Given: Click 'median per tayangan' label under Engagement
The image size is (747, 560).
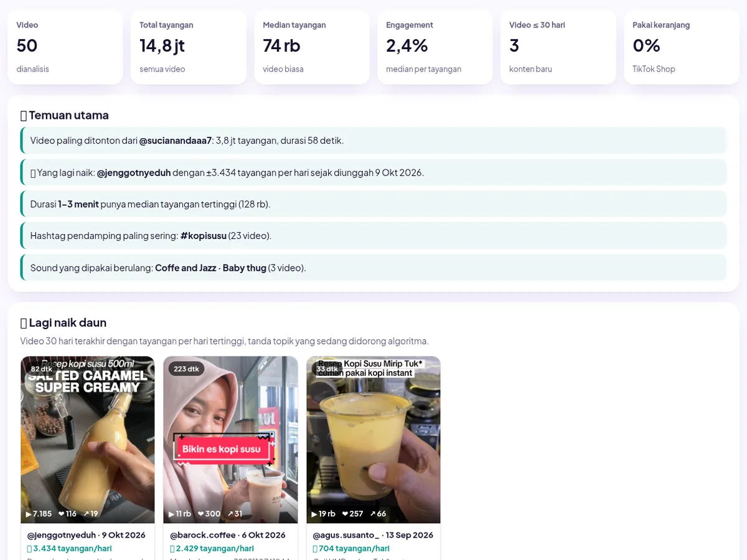Looking at the screenshot, I should (x=423, y=69).
